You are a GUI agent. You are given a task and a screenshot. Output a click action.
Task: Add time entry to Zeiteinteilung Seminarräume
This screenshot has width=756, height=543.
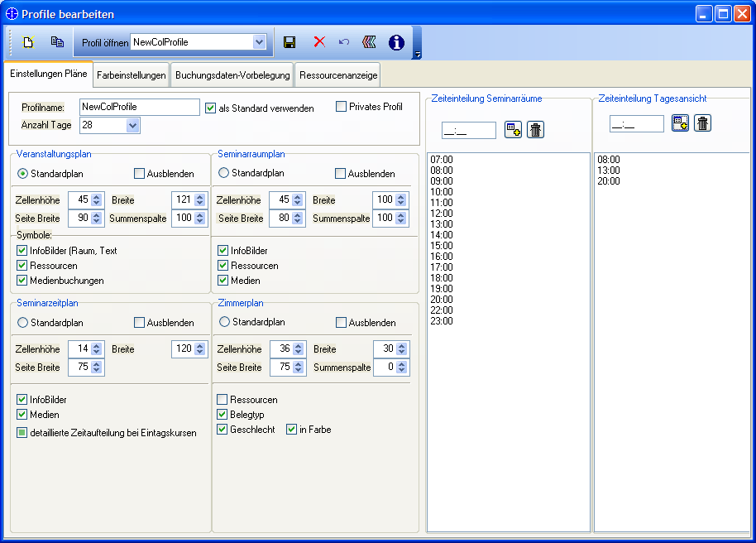(513, 129)
